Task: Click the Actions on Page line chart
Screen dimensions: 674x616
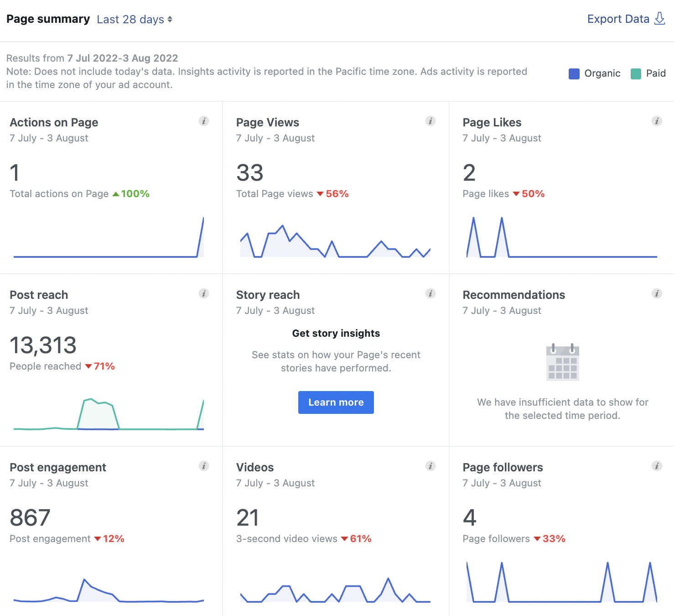Action: pos(109,237)
